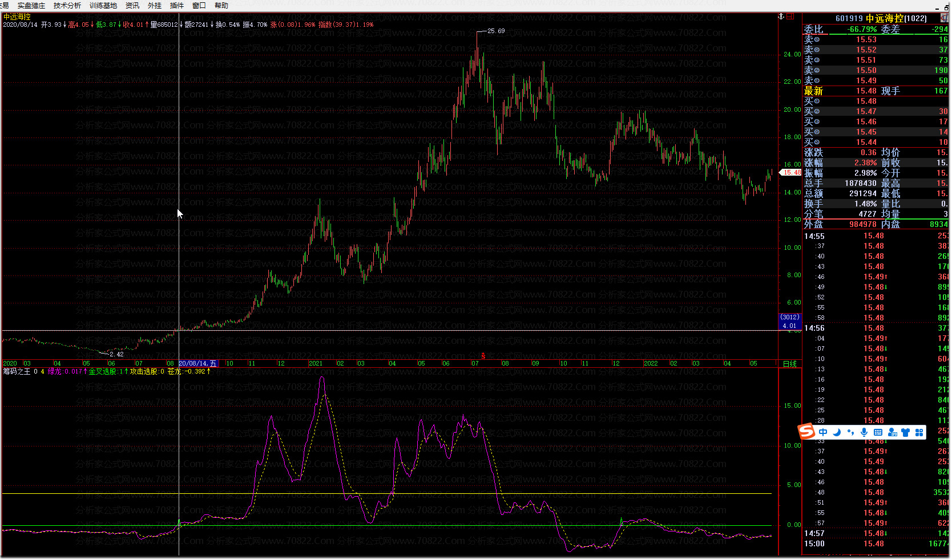
Task: Click the chart icon beside the stock name header
Action: tap(945, 18)
